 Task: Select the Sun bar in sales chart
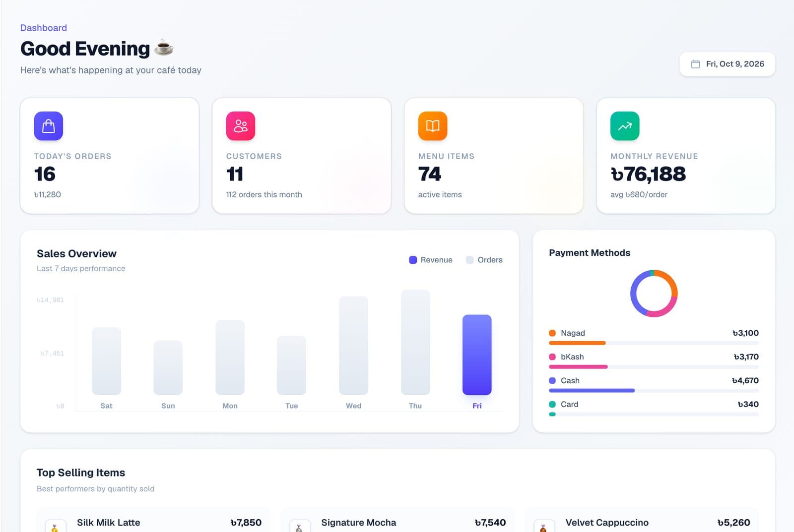click(168, 367)
